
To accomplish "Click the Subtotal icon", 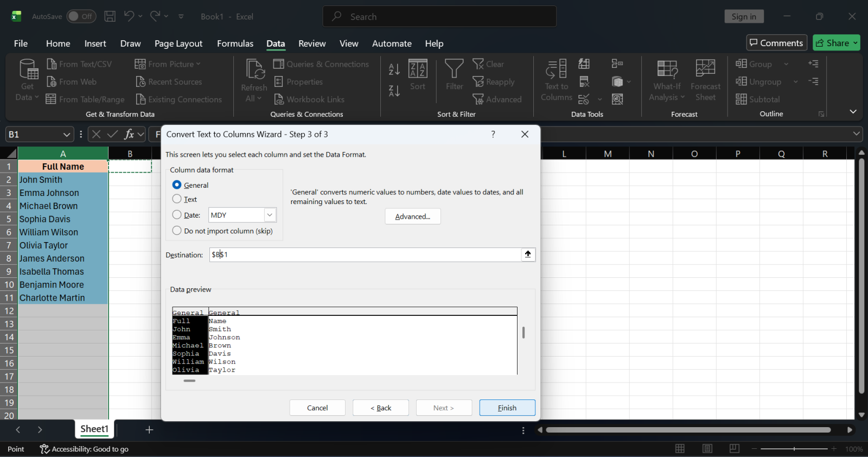I will pos(741,99).
